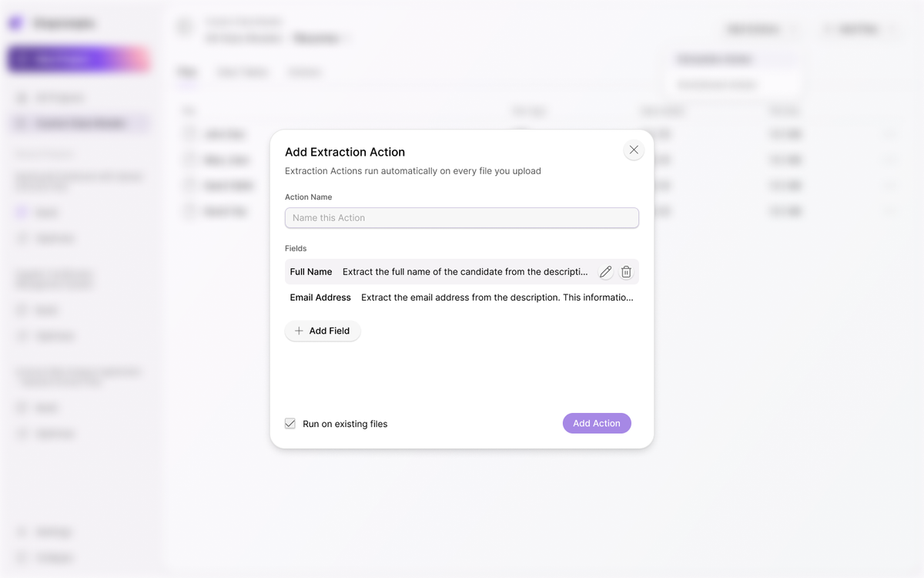The image size is (924, 578).
Task: Click the second-from-bottom item in blurred sidebar
Action: 54,532
